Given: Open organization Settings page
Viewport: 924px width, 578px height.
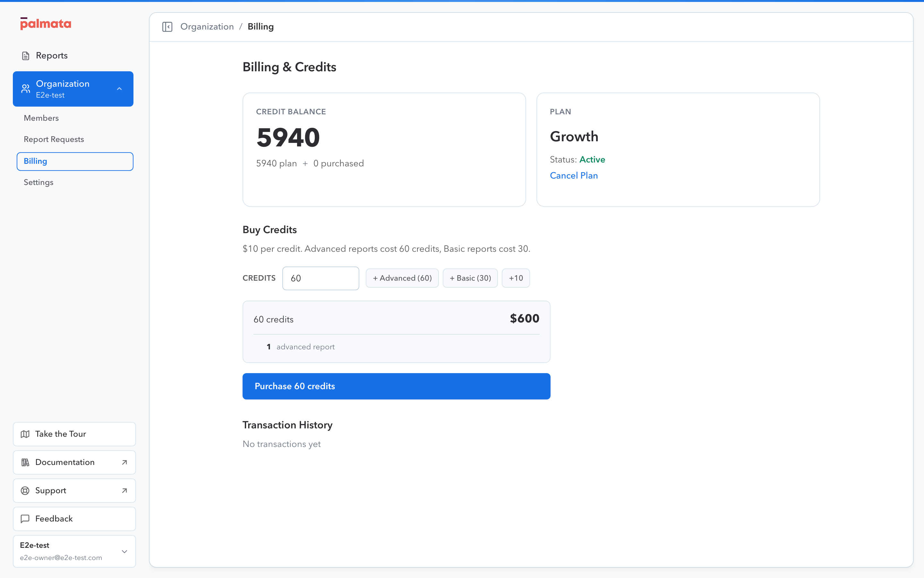Looking at the screenshot, I should (x=75, y=182).
